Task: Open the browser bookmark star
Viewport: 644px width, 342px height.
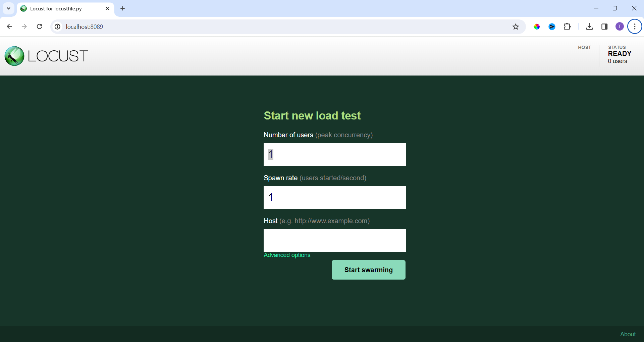Action: point(516,27)
